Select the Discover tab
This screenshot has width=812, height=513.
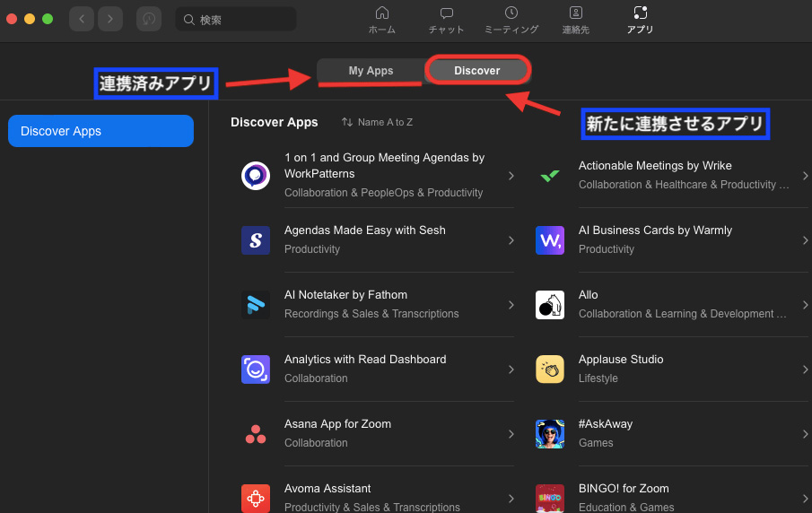(477, 70)
